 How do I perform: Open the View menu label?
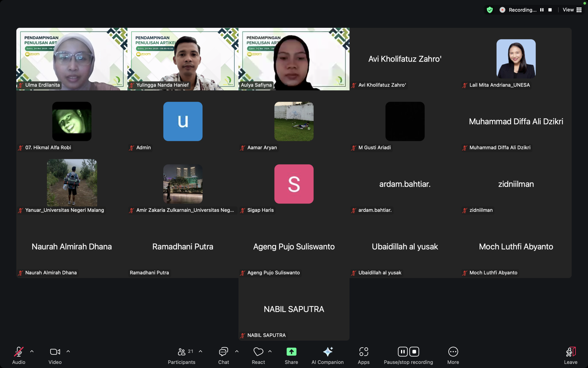click(x=568, y=10)
